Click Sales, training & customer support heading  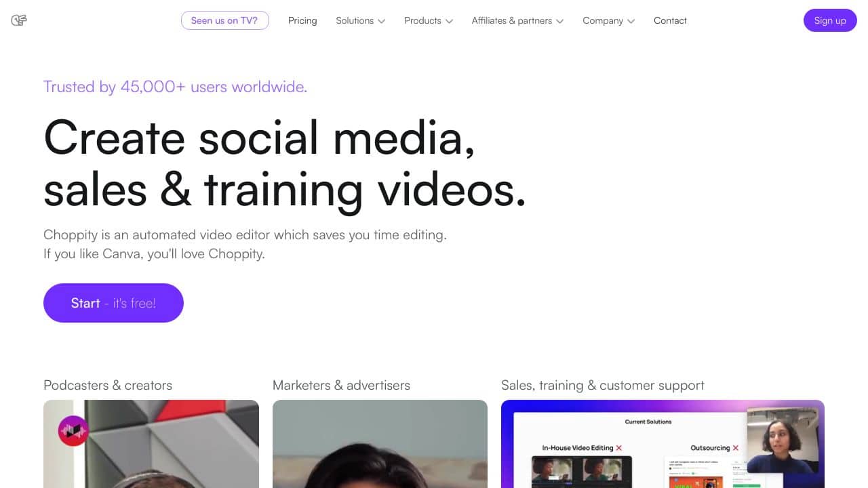click(x=603, y=385)
